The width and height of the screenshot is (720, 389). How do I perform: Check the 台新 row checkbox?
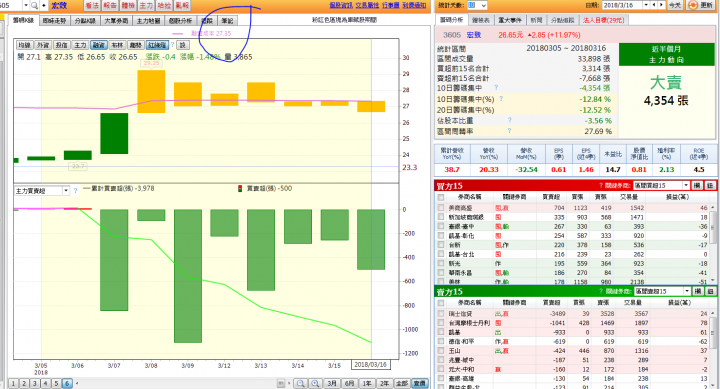click(x=441, y=245)
